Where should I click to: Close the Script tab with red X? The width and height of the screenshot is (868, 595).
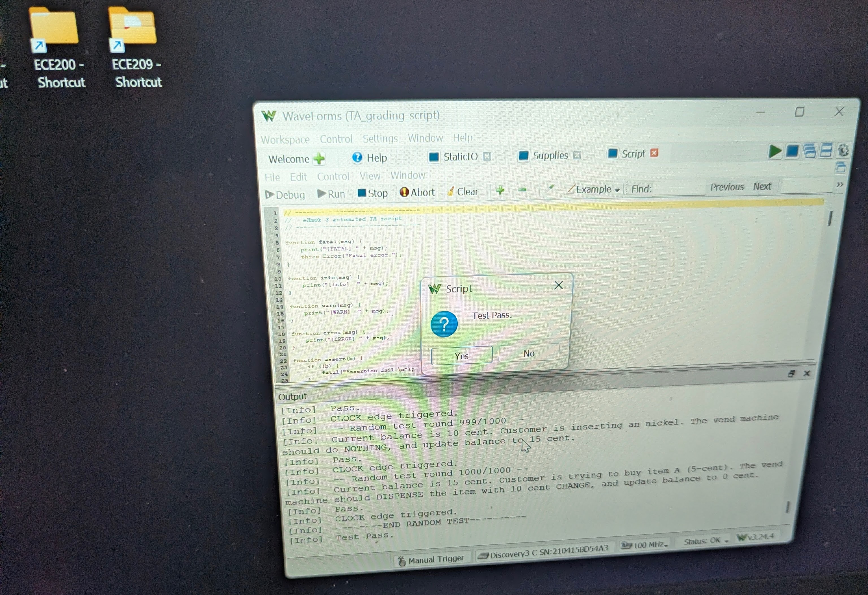(x=654, y=153)
